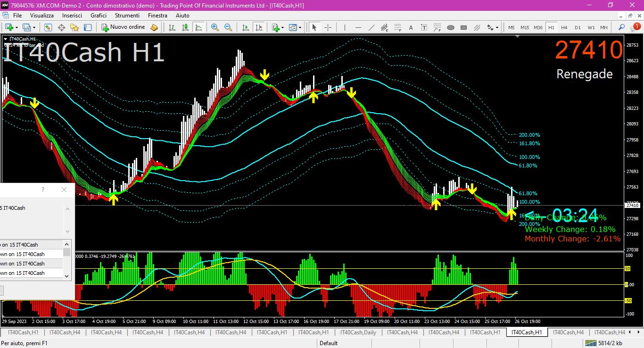
Task: Open the search magnifier icon
Action: click(622, 27)
